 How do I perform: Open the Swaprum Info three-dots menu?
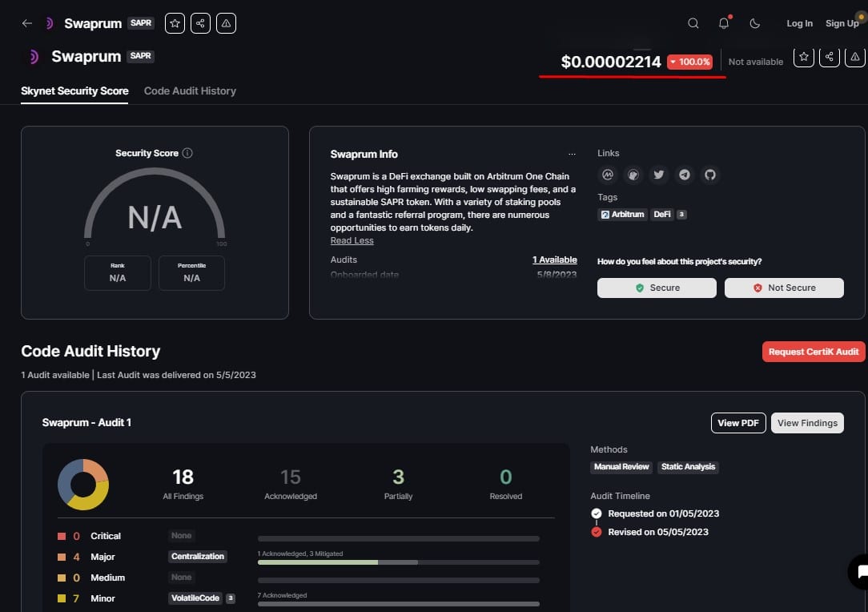coord(572,154)
